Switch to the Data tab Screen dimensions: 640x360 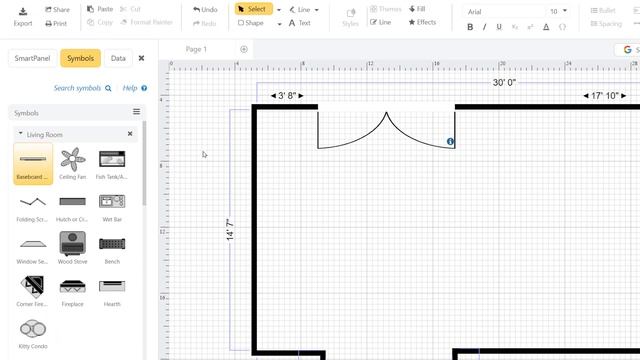pos(118,58)
